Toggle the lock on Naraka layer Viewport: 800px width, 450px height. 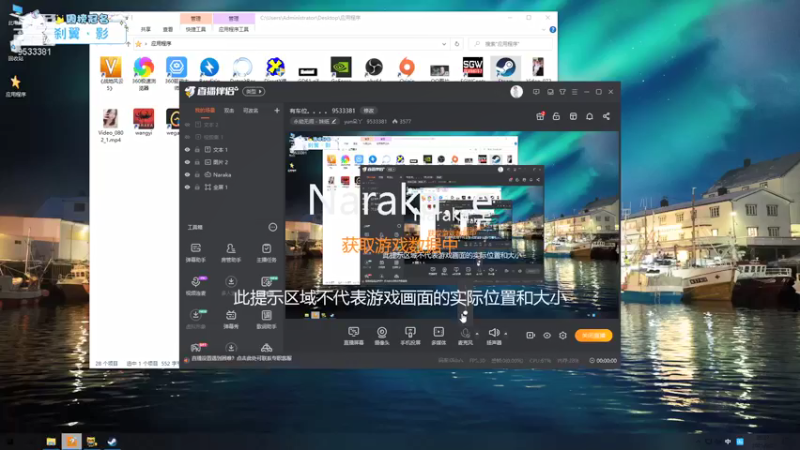(x=197, y=174)
